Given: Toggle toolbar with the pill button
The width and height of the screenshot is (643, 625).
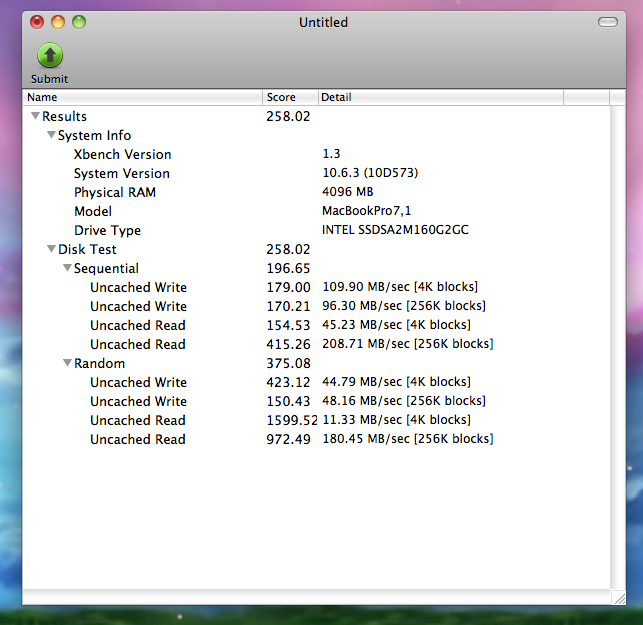Looking at the screenshot, I should click(608, 22).
